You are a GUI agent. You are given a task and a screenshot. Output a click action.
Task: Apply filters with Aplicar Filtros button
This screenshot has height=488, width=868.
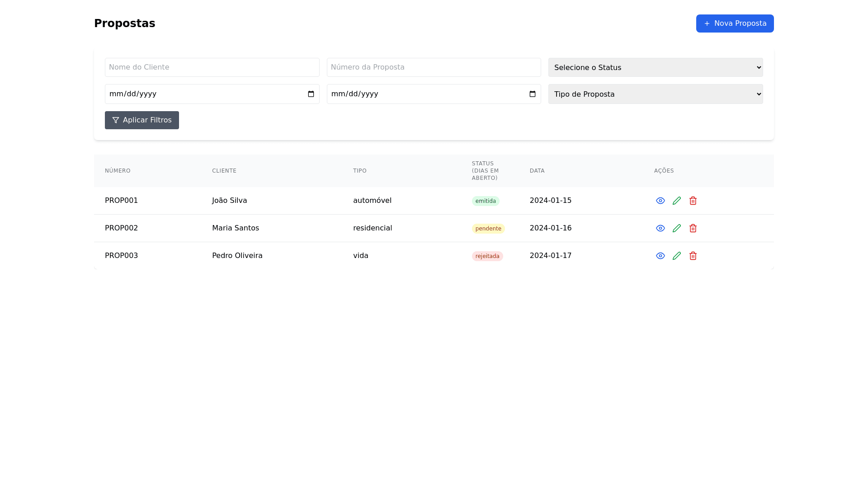[x=142, y=120]
